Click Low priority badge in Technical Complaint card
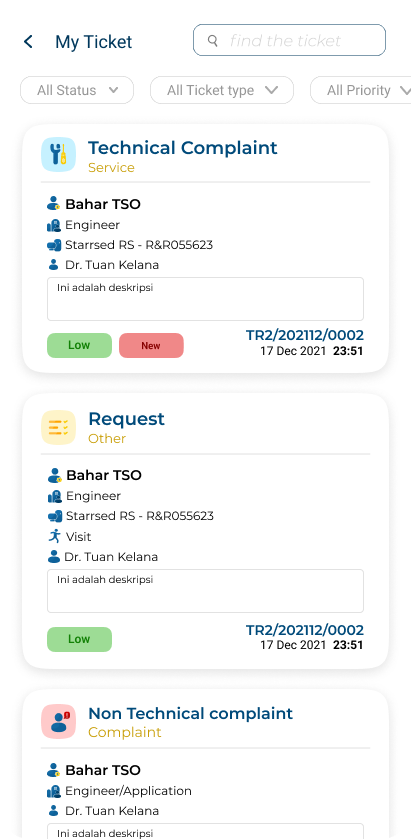 click(79, 346)
